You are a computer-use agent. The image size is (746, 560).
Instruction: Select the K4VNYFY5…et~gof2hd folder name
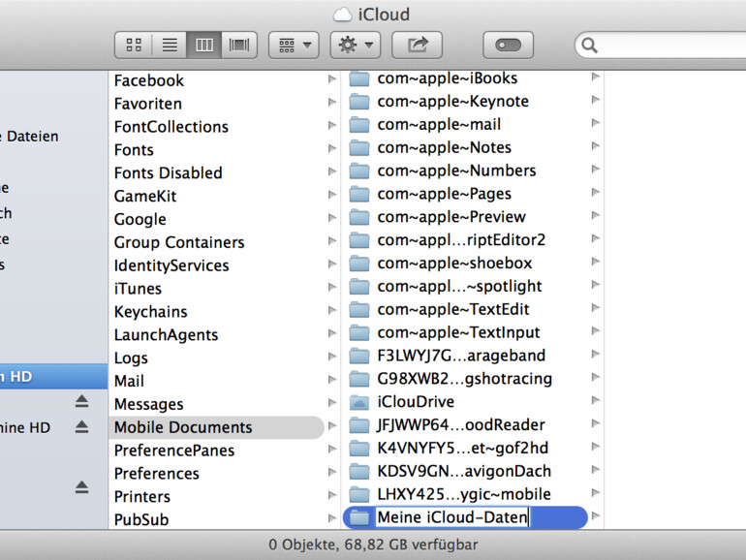click(463, 448)
